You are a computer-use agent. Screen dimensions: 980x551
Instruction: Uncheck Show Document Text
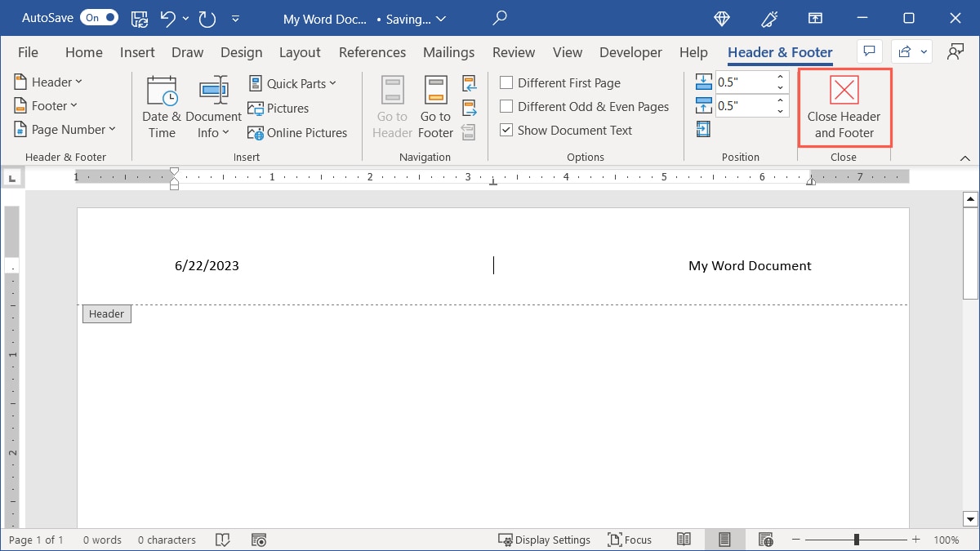pos(506,130)
